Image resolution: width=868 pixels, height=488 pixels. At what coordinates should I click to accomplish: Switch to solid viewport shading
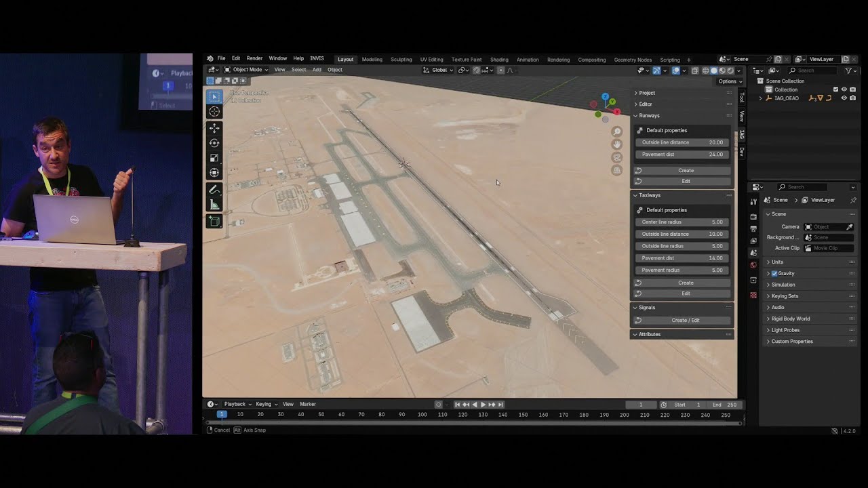pos(714,70)
